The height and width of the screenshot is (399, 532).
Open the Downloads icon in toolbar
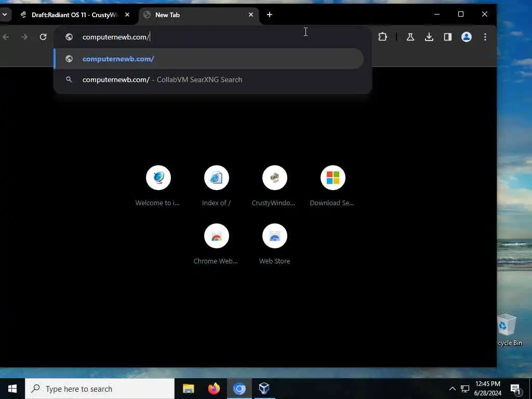(x=429, y=37)
